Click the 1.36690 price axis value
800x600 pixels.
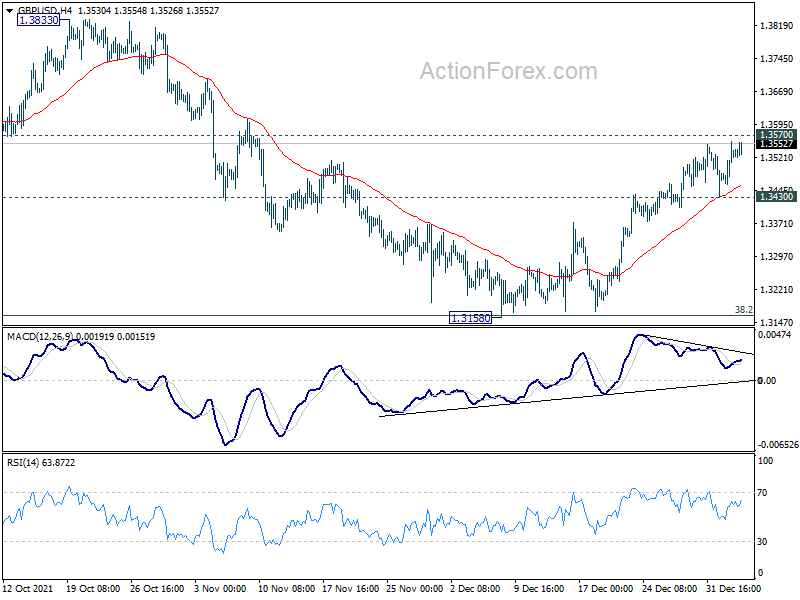coord(777,92)
